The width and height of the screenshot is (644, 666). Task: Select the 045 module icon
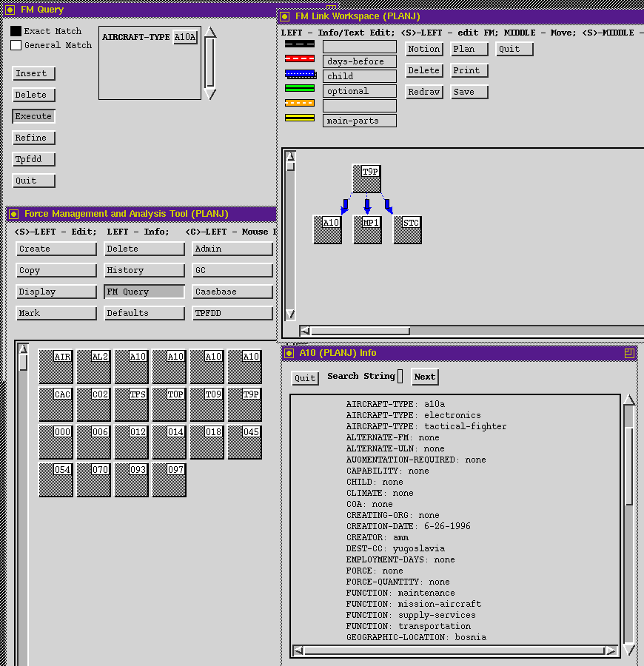(244, 442)
